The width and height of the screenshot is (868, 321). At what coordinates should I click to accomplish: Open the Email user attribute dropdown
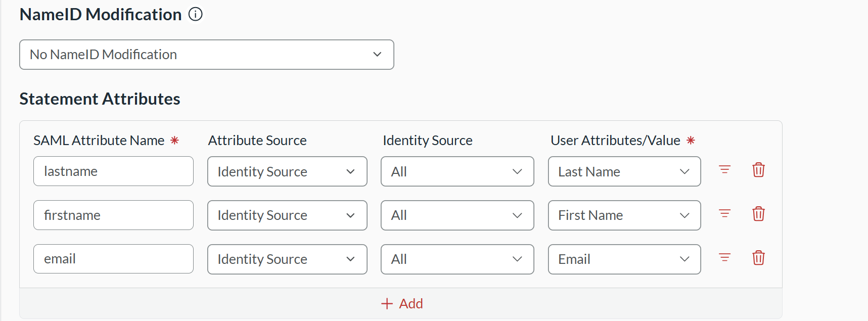(x=624, y=259)
